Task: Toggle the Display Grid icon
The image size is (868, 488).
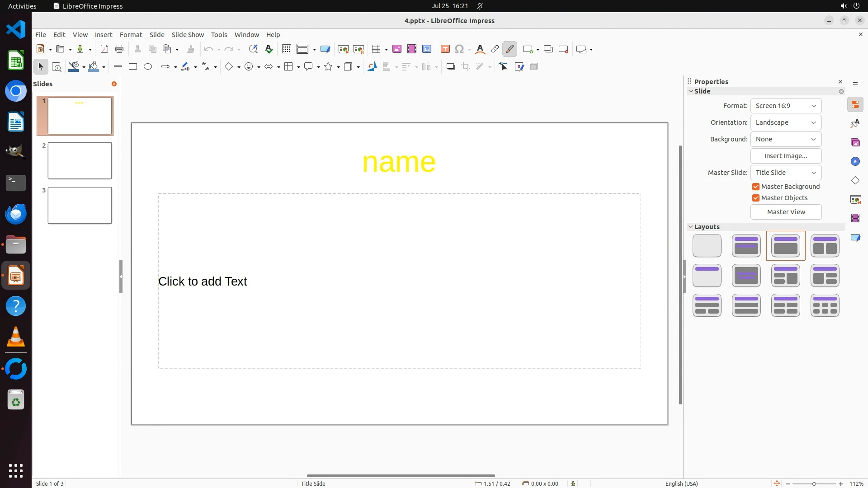Action: (x=287, y=49)
